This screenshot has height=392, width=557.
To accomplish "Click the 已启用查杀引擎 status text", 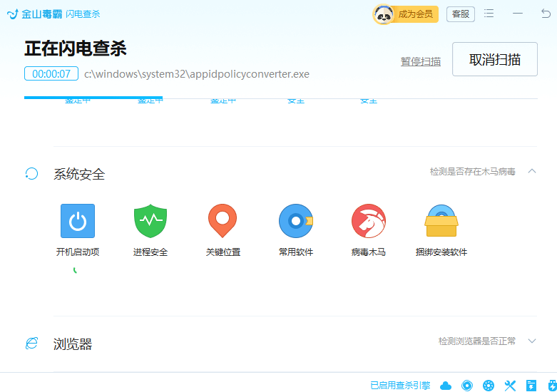I will coord(400,386).
